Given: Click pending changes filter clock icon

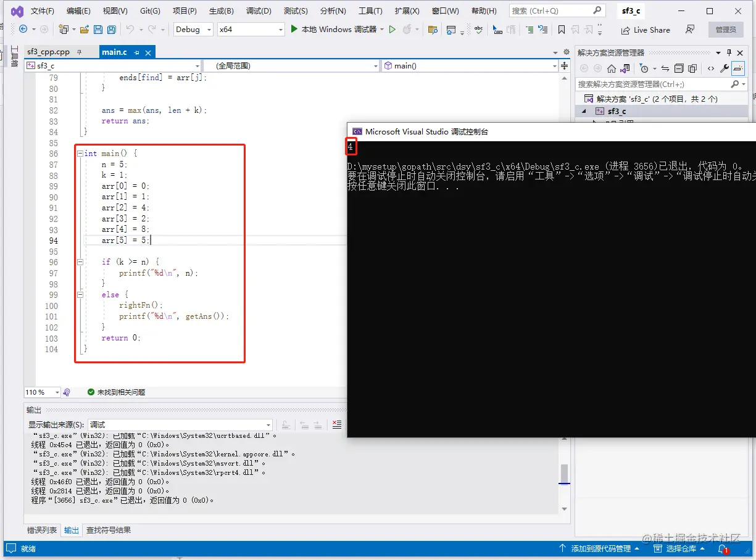Looking at the screenshot, I should (645, 68).
